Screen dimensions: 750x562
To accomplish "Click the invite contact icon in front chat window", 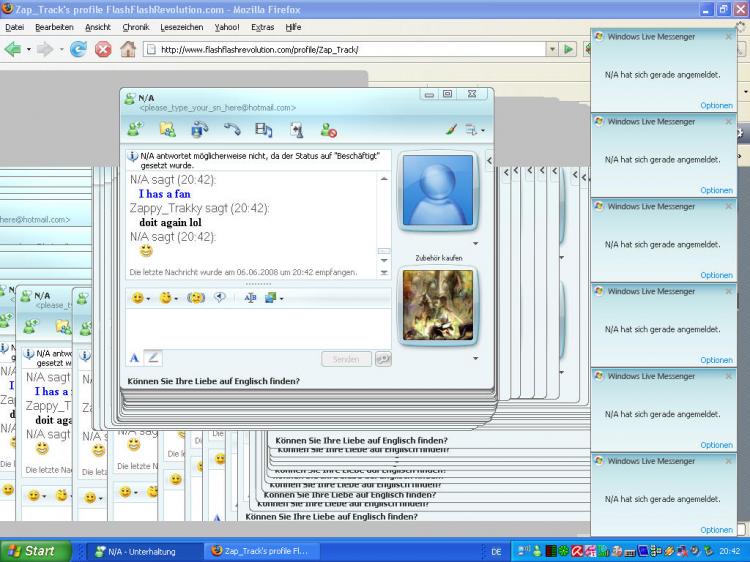I will point(135,129).
